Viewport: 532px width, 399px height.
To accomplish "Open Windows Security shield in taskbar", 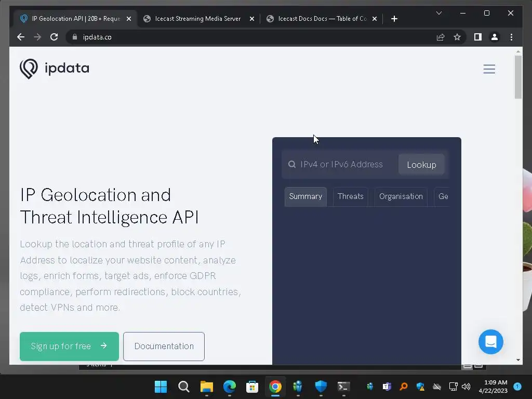I will pyautogui.click(x=321, y=387).
